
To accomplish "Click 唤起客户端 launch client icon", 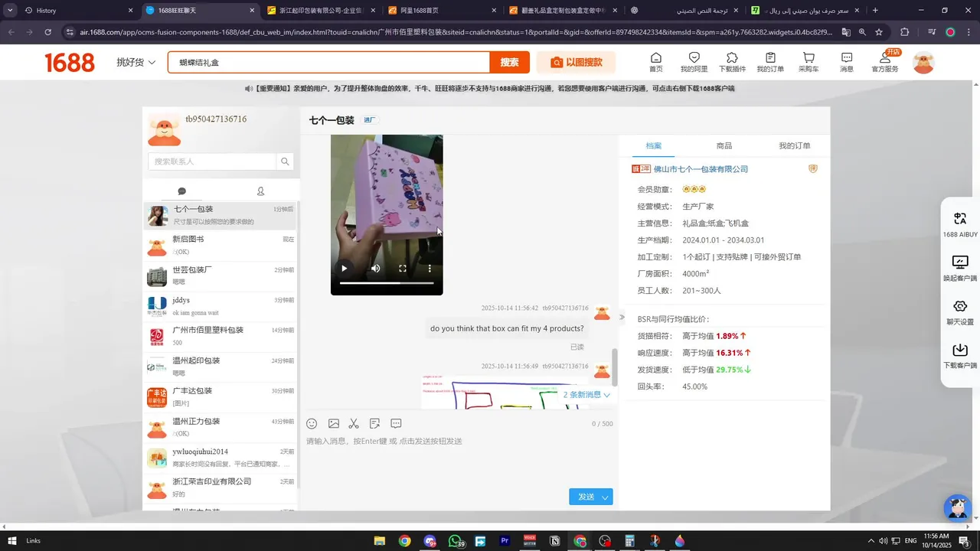I will (x=960, y=269).
